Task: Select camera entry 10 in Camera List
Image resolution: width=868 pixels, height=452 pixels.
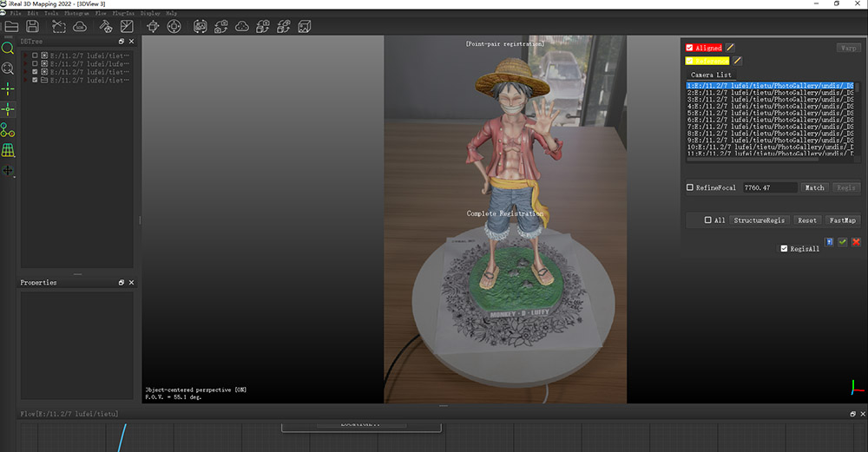Action: tap(770, 147)
